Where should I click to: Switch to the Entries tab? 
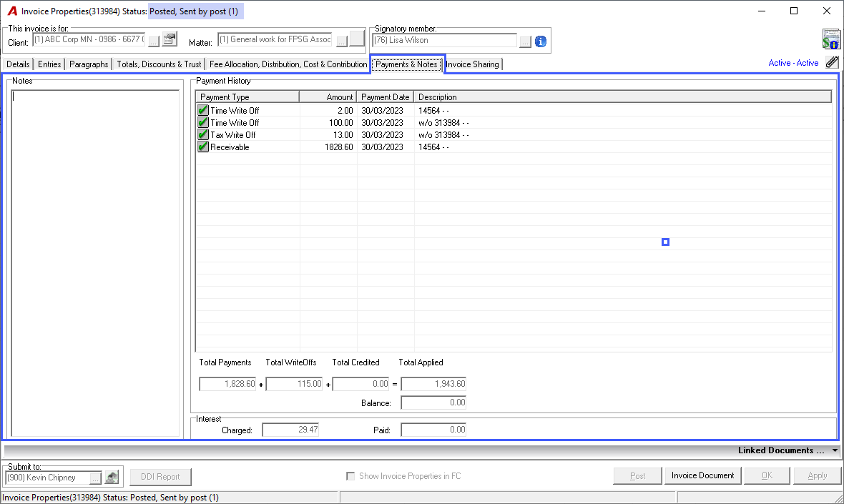pos(49,64)
